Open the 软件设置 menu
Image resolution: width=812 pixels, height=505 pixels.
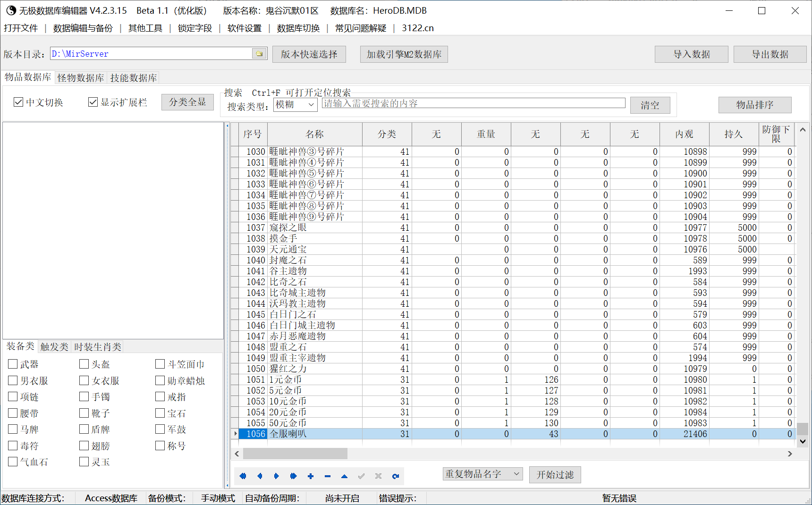pos(245,28)
